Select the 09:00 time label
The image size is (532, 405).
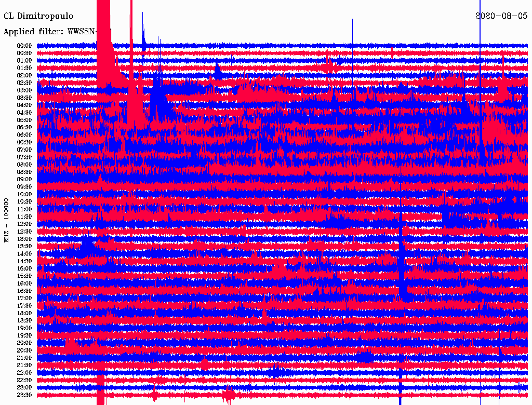click(x=24, y=179)
